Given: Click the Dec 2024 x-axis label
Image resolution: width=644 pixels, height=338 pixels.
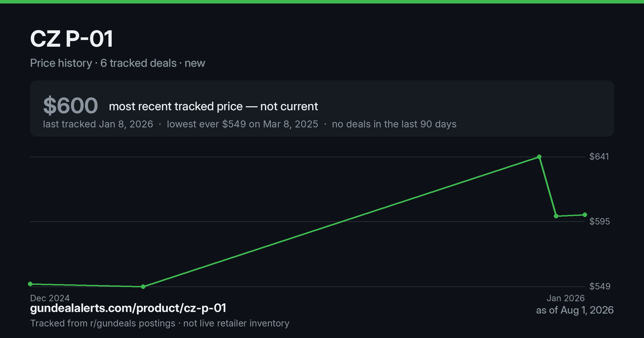Looking at the screenshot, I should (x=50, y=298).
